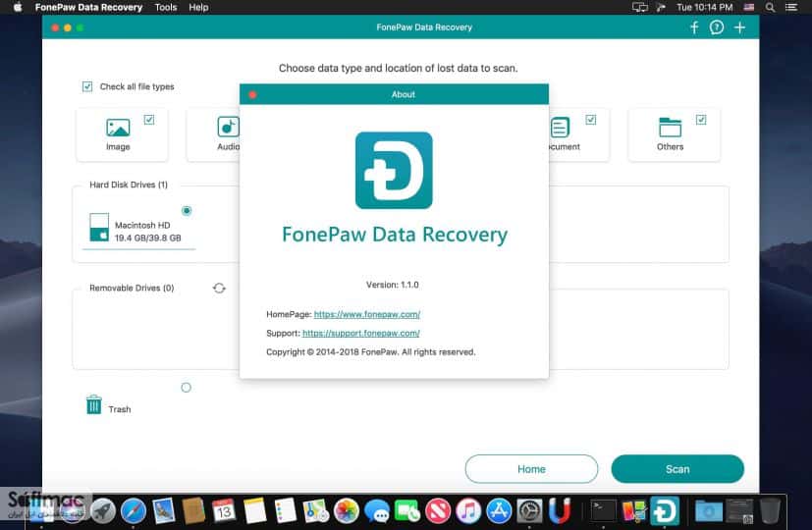The height and width of the screenshot is (530, 812).
Task: Close the About dialog
Action: tap(252, 95)
